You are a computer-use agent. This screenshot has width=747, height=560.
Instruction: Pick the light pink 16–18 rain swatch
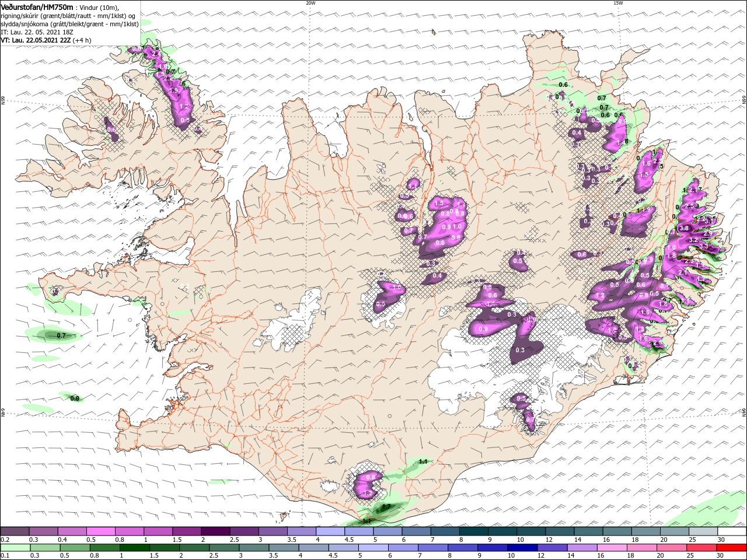click(x=612, y=548)
